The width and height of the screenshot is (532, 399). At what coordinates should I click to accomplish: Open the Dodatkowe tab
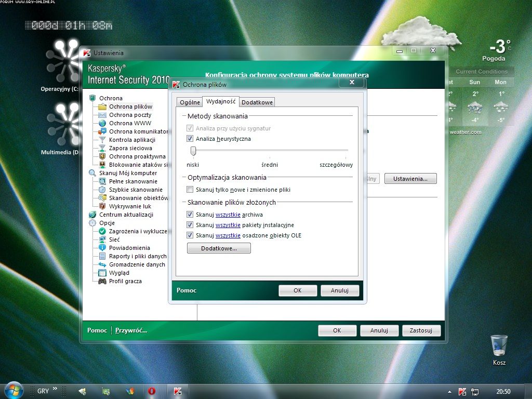(257, 102)
